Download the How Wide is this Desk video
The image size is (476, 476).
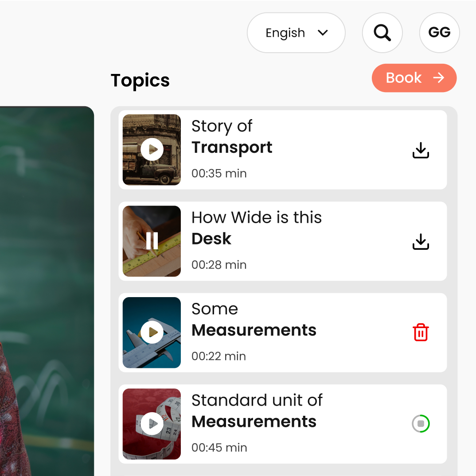point(421,242)
